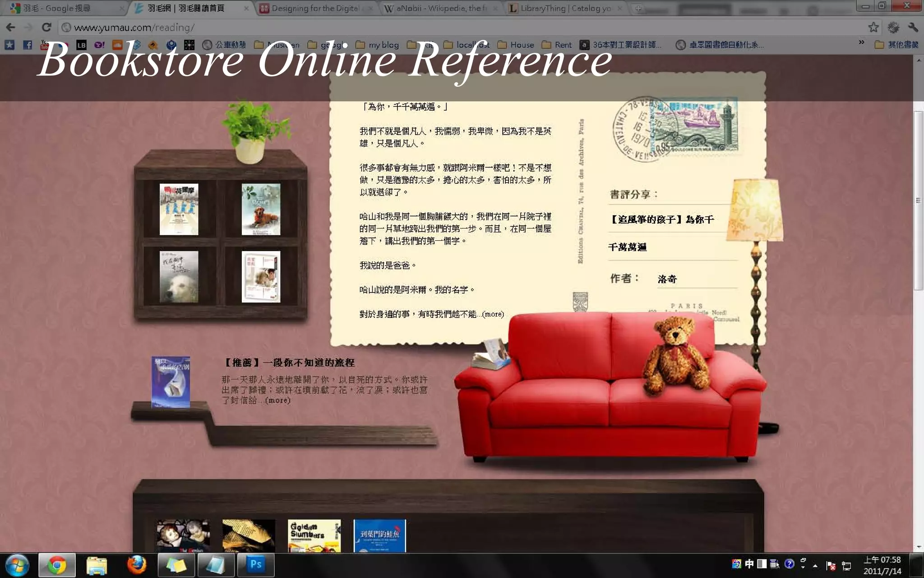Show hidden tray icons with the up arrow
The height and width of the screenshot is (578, 924).
click(x=815, y=566)
